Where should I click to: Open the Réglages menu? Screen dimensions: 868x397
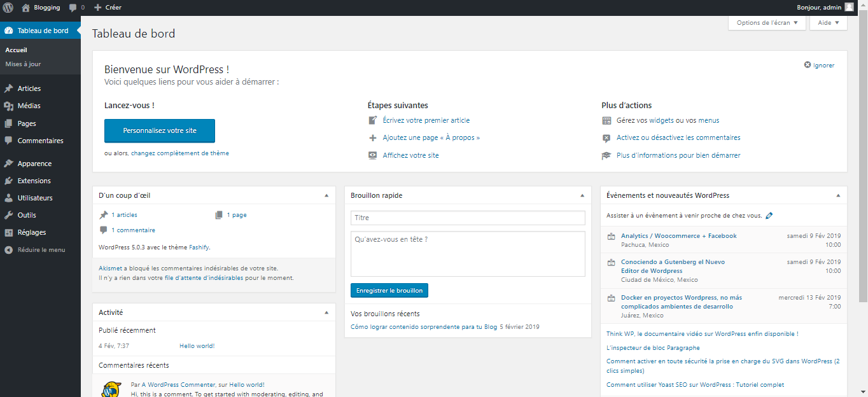(x=32, y=232)
